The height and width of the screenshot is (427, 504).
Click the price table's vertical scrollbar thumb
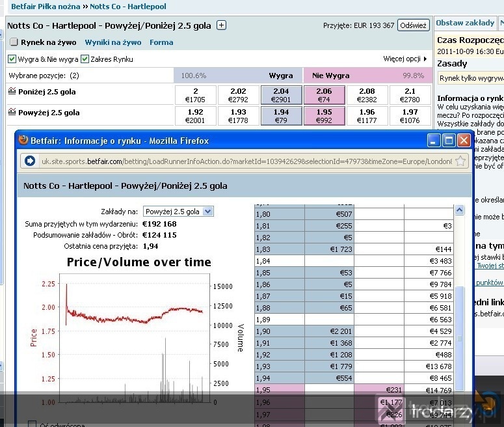pyautogui.click(x=460, y=338)
